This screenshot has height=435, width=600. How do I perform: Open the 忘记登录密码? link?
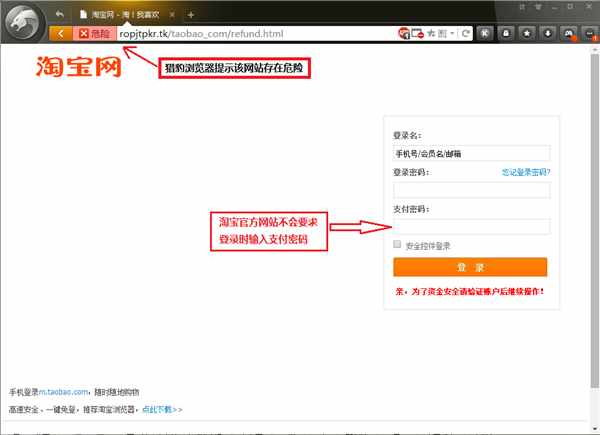(526, 172)
